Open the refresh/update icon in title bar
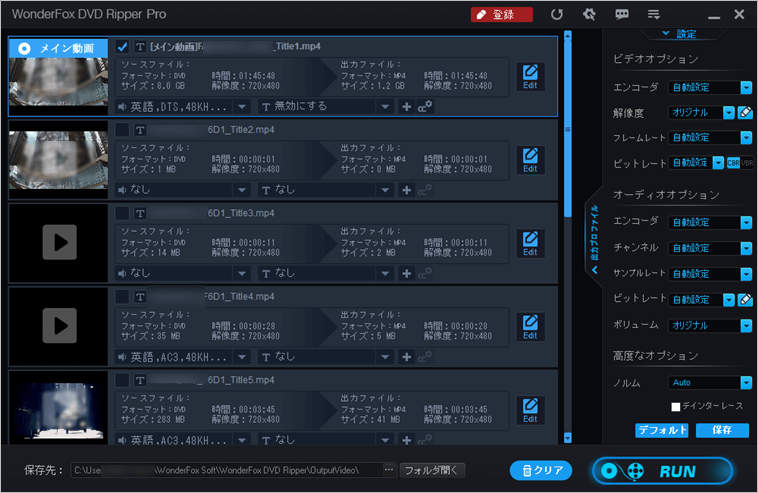Screen dimensions: 758x493 [x=557, y=15]
